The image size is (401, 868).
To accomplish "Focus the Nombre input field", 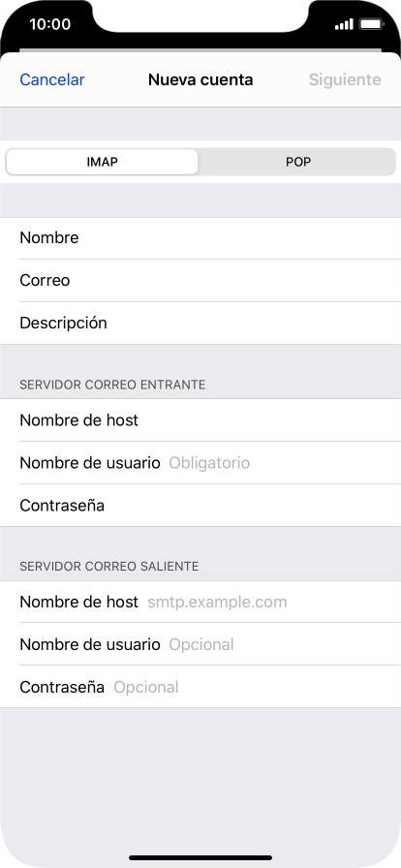I will pyautogui.click(x=200, y=238).
